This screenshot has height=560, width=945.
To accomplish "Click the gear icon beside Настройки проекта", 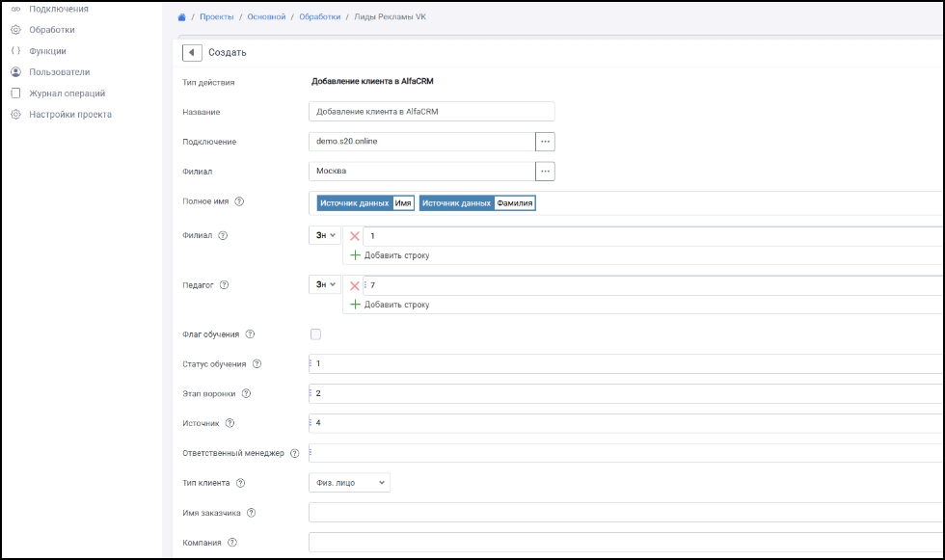I will point(16,114).
